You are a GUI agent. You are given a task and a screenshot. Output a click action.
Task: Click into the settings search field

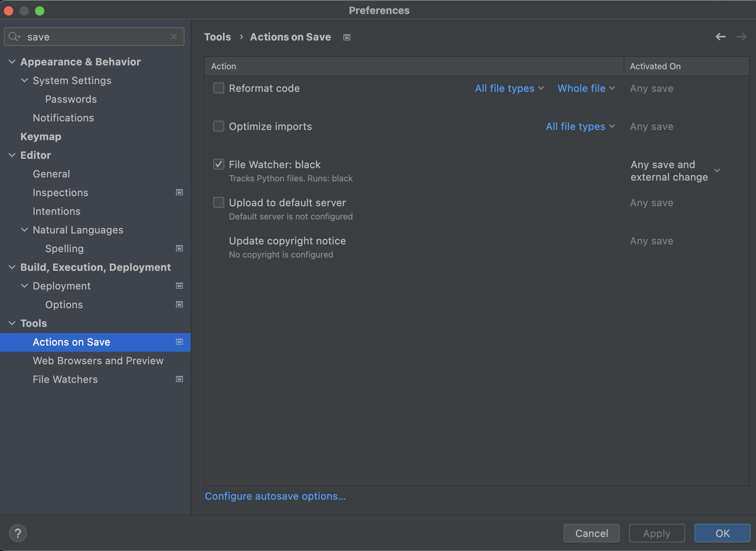click(x=97, y=37)
